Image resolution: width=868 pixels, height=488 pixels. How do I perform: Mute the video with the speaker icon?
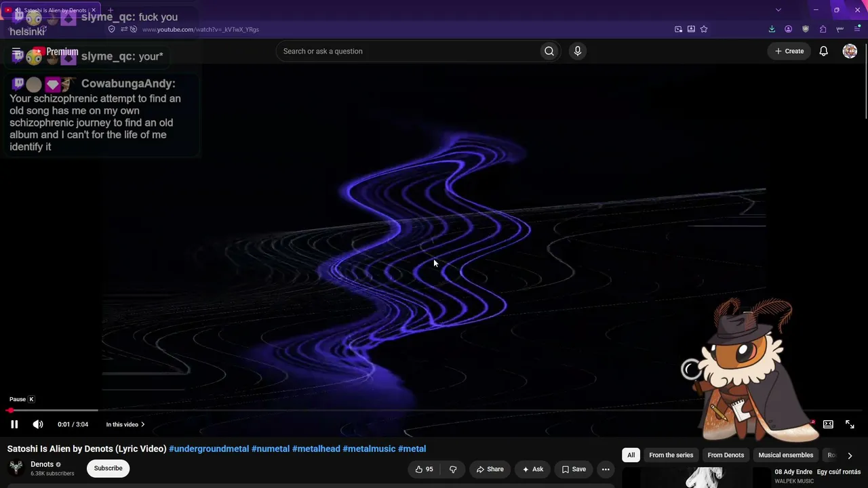point(38,424)
